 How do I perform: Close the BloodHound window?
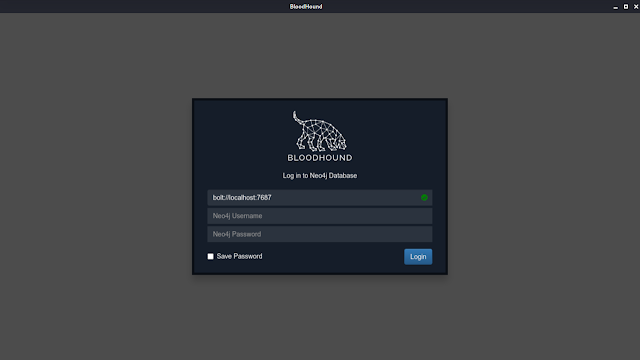pos(636,7)
